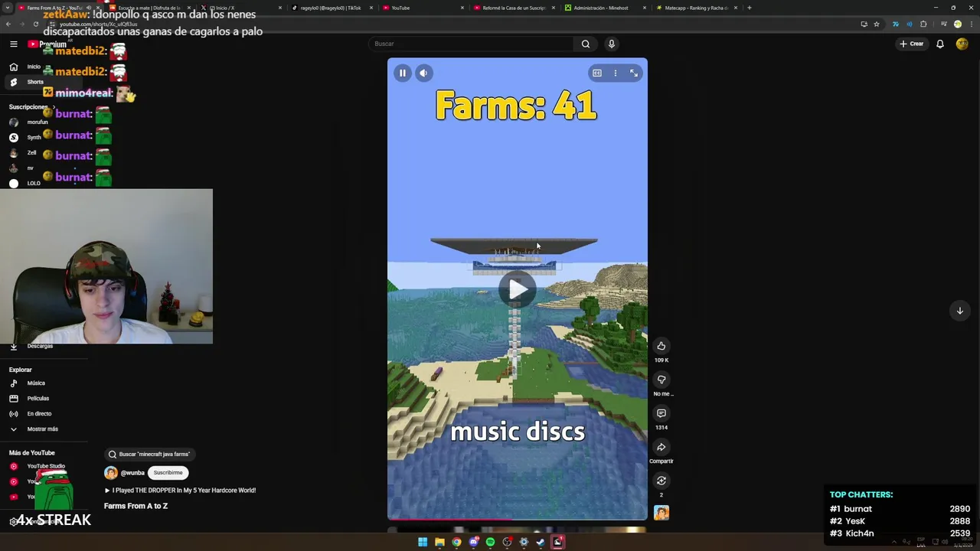This screenshot has height=551, width=980.
Task: Toggle the YouTube hamburger guide menu
Action: point(13,44)
